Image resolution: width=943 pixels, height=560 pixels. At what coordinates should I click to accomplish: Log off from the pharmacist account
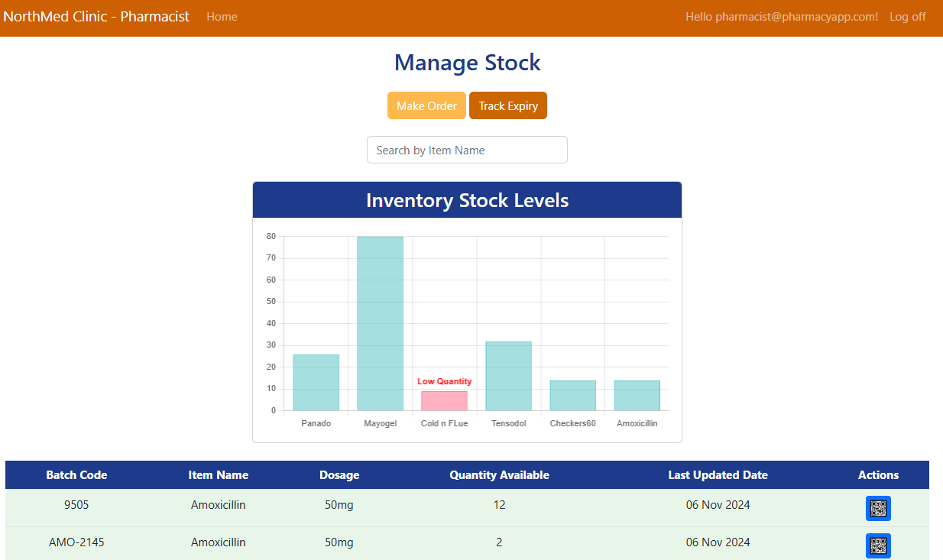click(x=908, y=17)
